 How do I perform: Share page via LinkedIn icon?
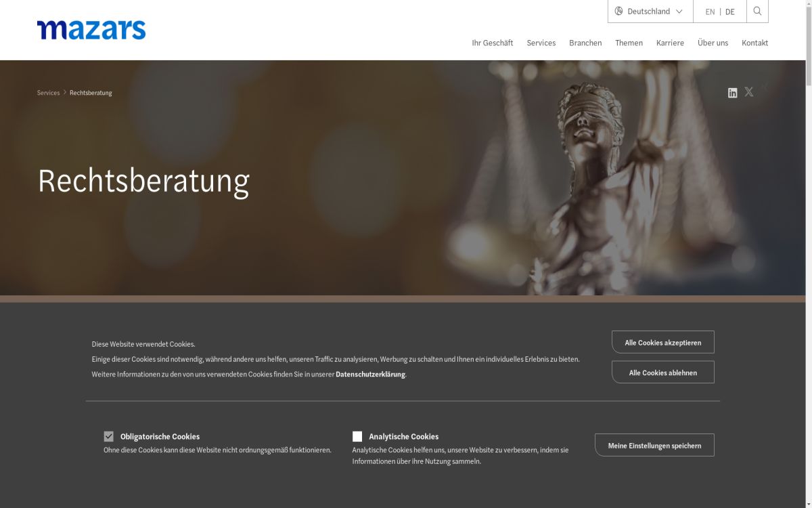coord(732,93)
